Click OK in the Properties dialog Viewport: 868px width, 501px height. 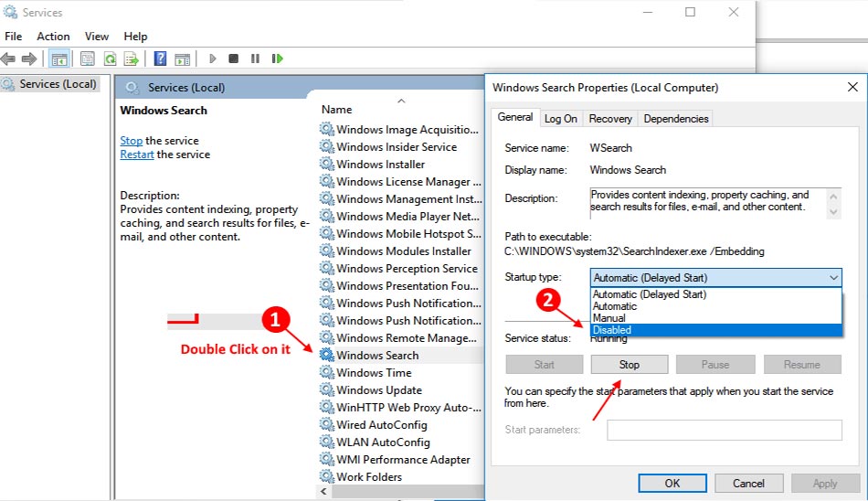click(x=672, y=484)
